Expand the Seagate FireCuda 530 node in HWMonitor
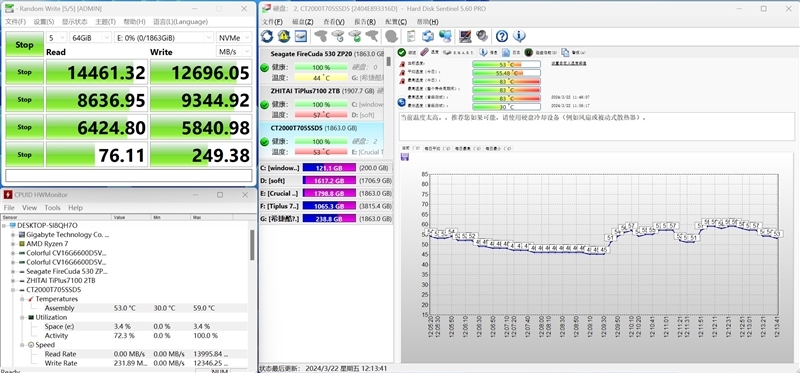This screenshot has width=800, height=373. tap(13, 271)
